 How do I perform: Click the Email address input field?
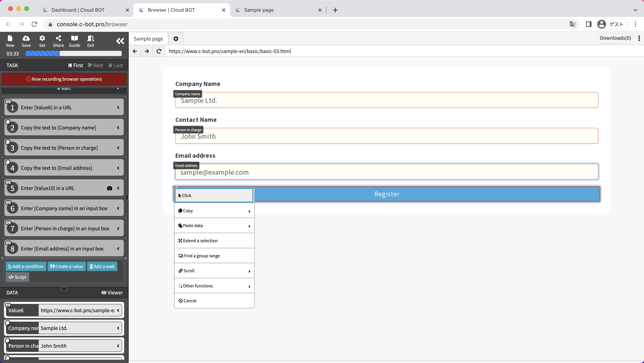pos(386,172)
